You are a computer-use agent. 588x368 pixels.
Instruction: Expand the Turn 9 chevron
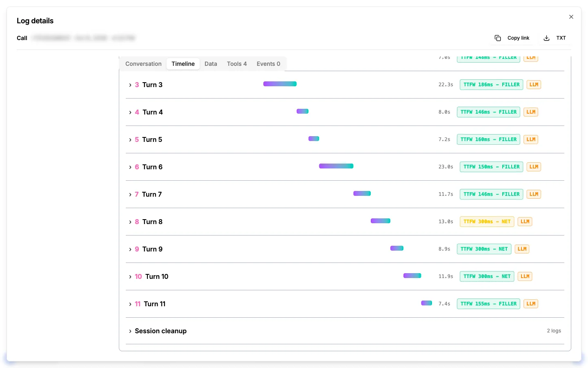coord(130,249)
